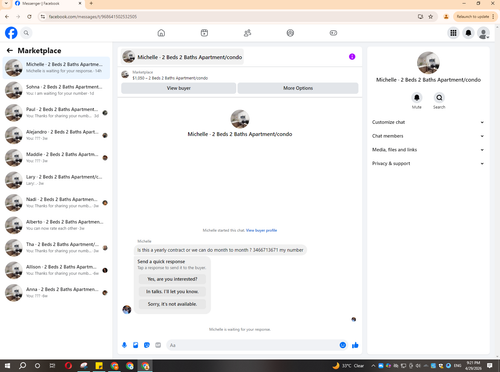The image size is (500, 372).
Task: Open the Windows notification center icon
Action: pyautogui.click(x=489, y=366)
